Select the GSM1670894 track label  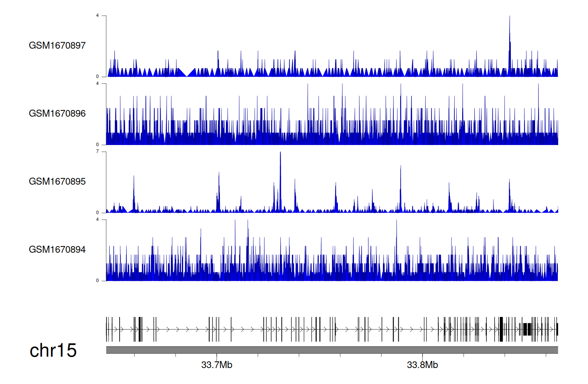click(57, 250)
